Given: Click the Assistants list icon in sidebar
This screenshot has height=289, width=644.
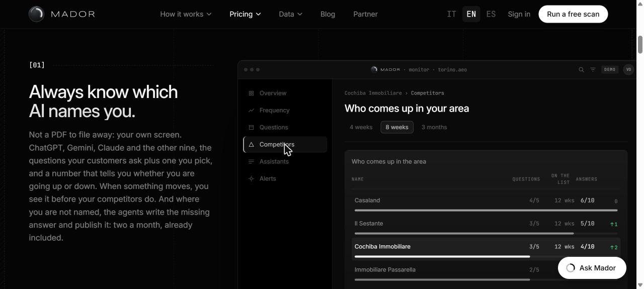Looking at the screenshot, I should [x=251, y=161].
